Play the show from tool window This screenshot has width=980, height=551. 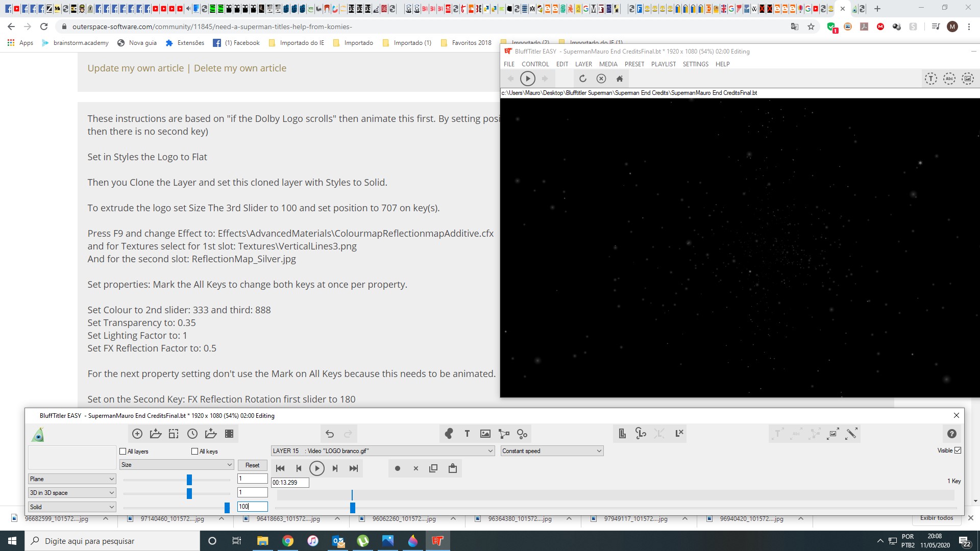317,468
